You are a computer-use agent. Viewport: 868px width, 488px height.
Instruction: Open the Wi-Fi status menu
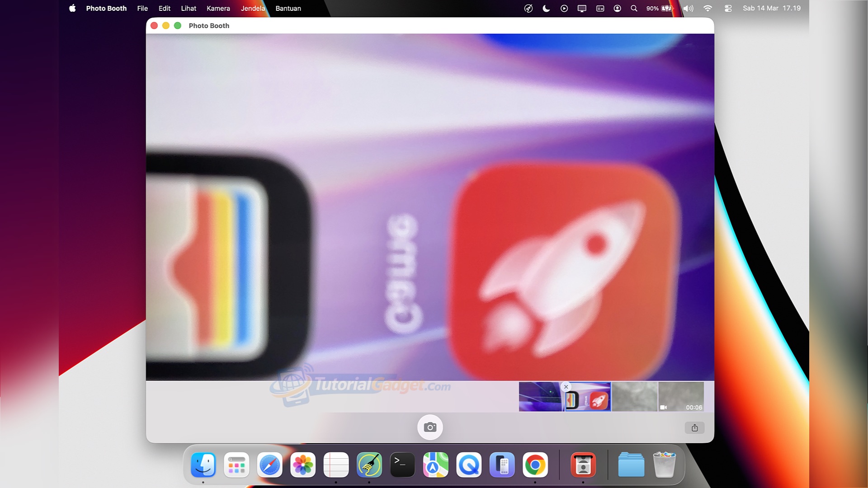point(708,8)
